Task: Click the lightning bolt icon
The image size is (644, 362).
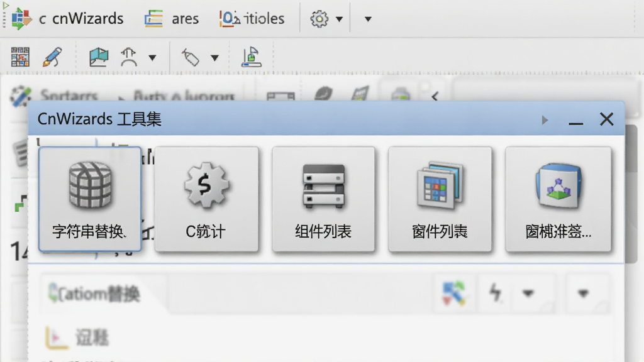Action: coord(496,293)
